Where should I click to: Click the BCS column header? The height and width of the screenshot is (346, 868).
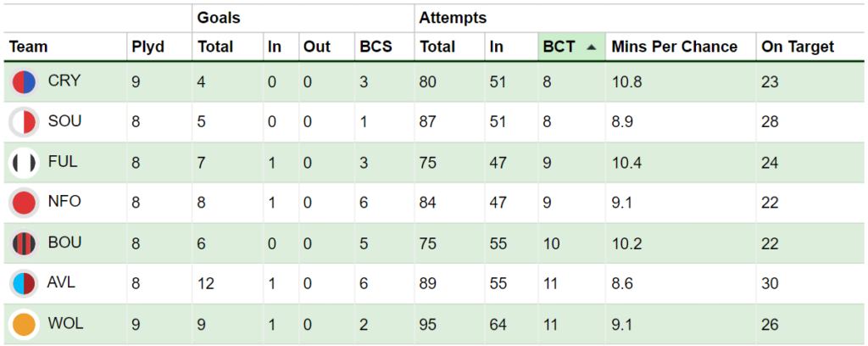coord(376,47)
